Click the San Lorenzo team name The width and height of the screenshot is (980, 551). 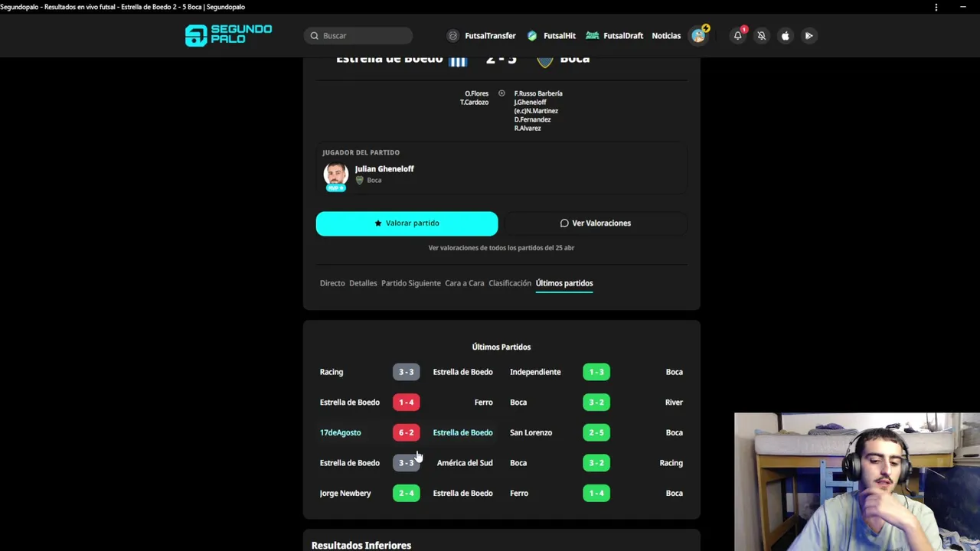[531, 432]
